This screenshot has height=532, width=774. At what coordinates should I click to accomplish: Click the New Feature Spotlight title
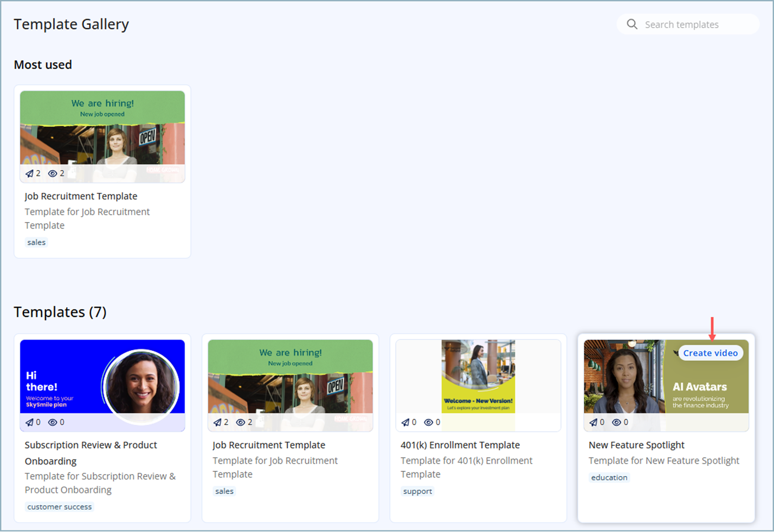click(x=636, y=445)
